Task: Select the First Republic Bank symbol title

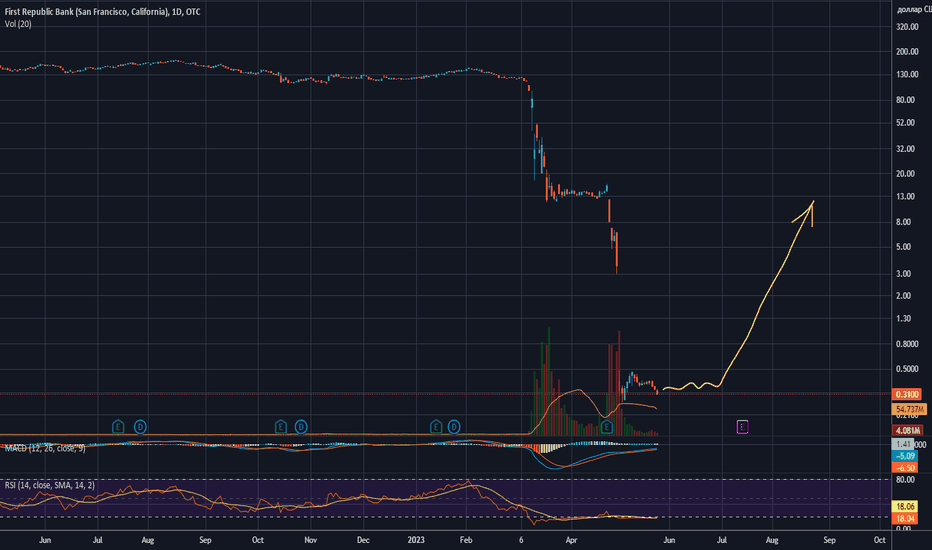Action: [x=102, y=12]
